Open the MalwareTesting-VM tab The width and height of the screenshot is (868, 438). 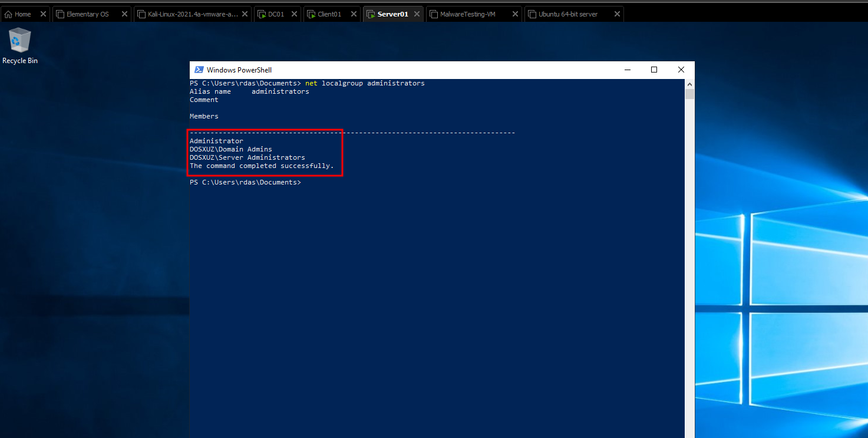pos(468,14)
